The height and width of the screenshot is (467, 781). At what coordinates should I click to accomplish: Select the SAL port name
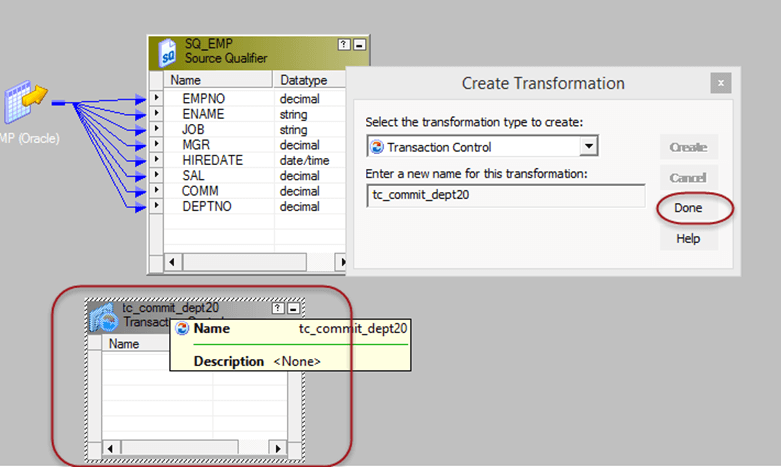coord(194,176)
